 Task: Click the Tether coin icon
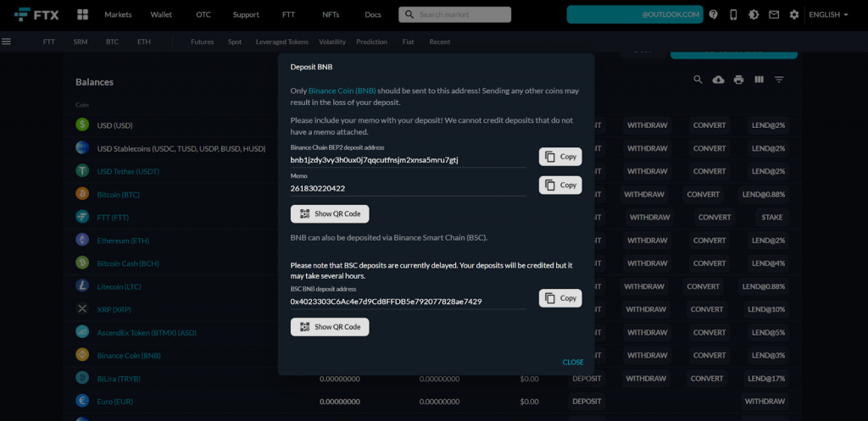click(82, 171)
